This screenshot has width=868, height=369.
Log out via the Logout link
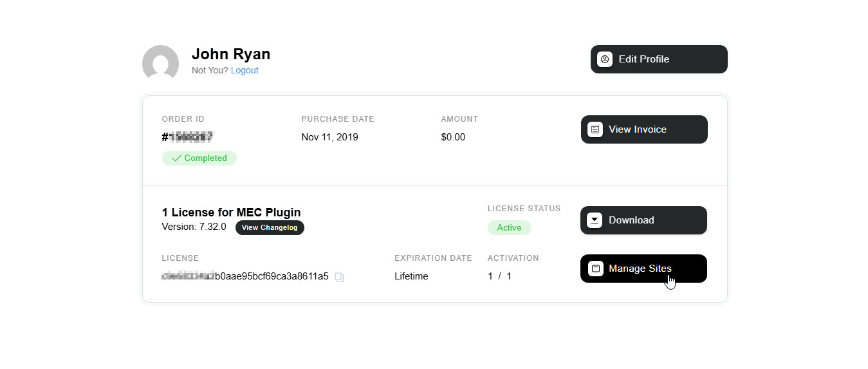[x=245, y=70]
